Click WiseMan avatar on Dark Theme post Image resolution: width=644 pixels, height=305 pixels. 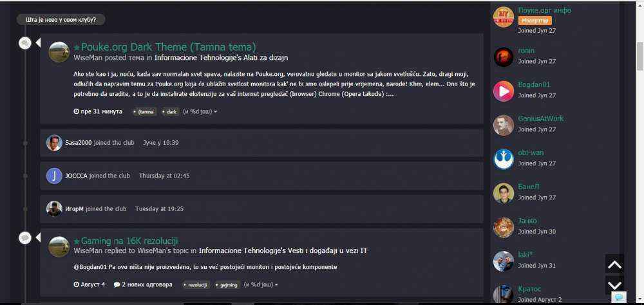[59, 52]
